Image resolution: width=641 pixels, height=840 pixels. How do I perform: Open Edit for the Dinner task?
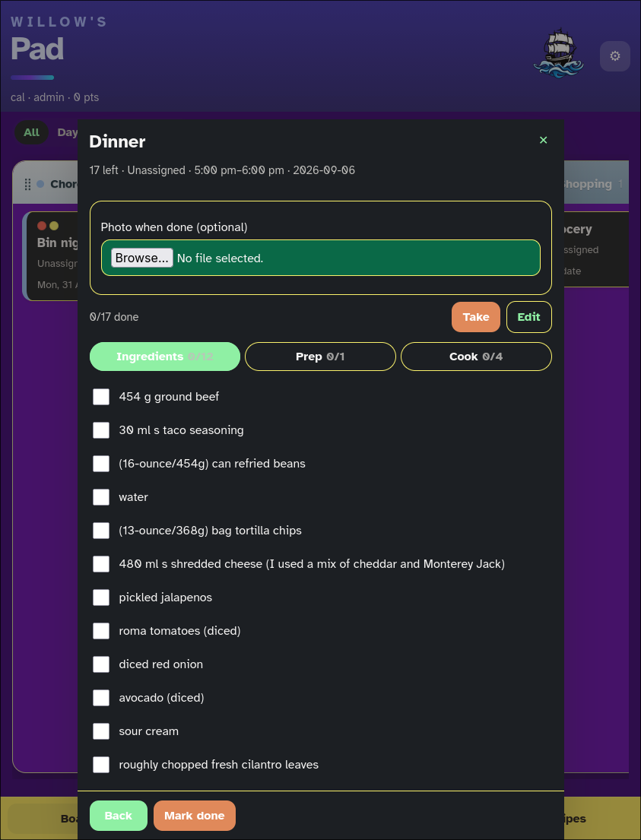pos(528,316)
